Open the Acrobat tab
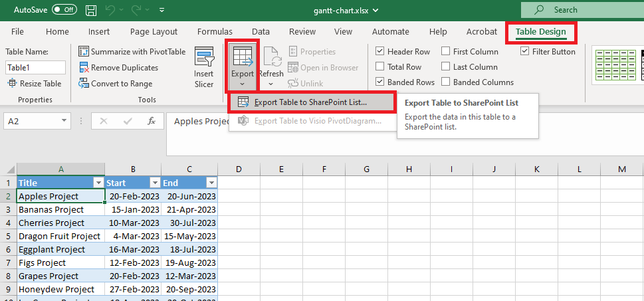Image resolution: width=644 pixels, height=301 pixels. click(482, 32)
